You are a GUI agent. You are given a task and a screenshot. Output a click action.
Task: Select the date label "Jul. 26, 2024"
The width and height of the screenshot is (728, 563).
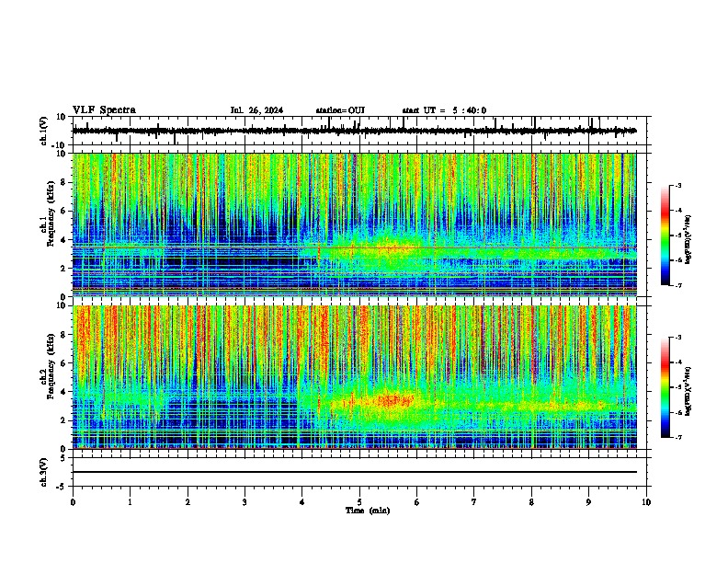[x=256, y=110]
